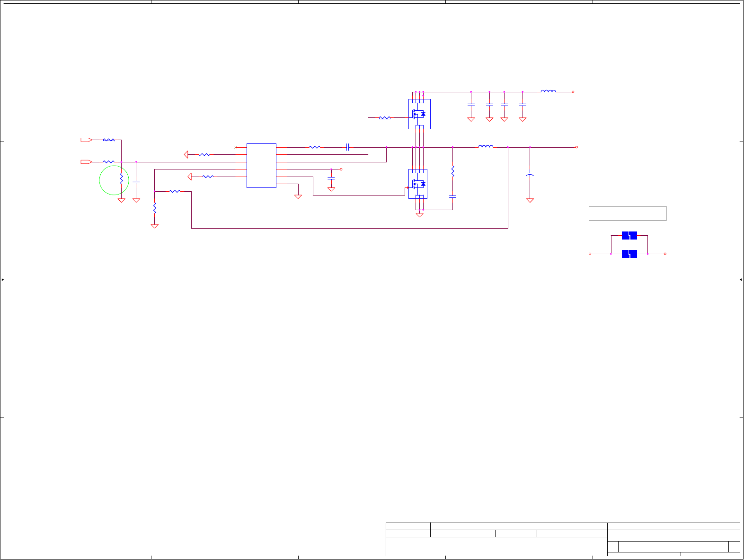Click the snubber resistor beside lower MOSFET

pos(452,171)
